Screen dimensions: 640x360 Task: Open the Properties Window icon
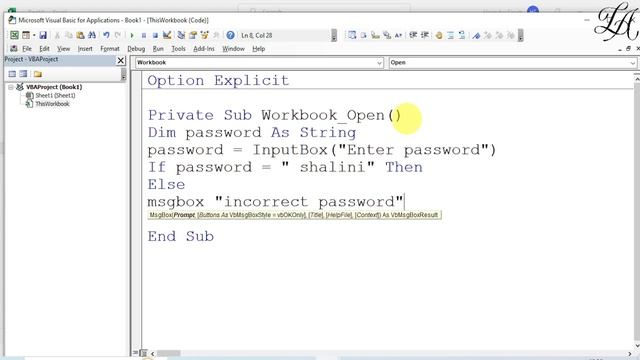click(x=193, y=36)
